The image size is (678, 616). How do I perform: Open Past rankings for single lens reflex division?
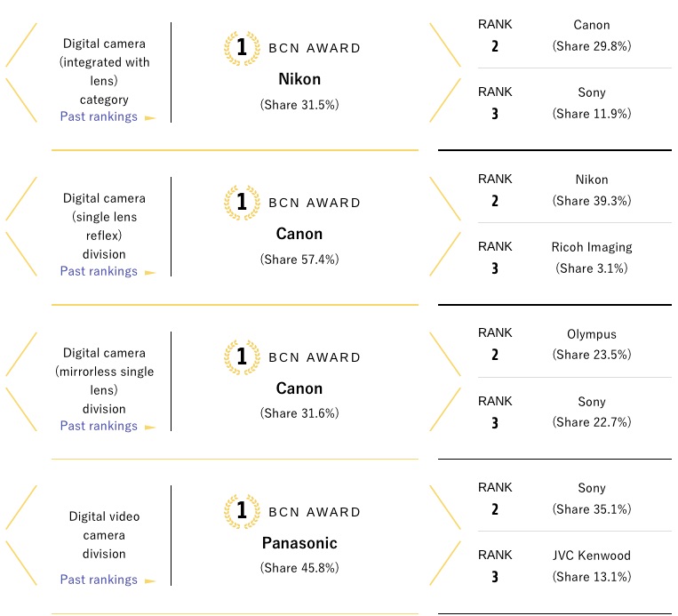click(99, 271)
